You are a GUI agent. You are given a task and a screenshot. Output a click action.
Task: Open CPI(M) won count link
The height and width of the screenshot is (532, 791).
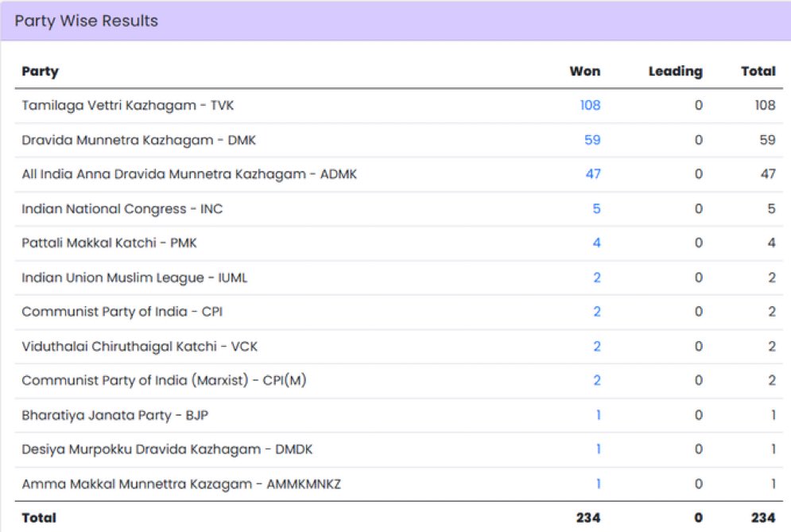tap(597, 381)
